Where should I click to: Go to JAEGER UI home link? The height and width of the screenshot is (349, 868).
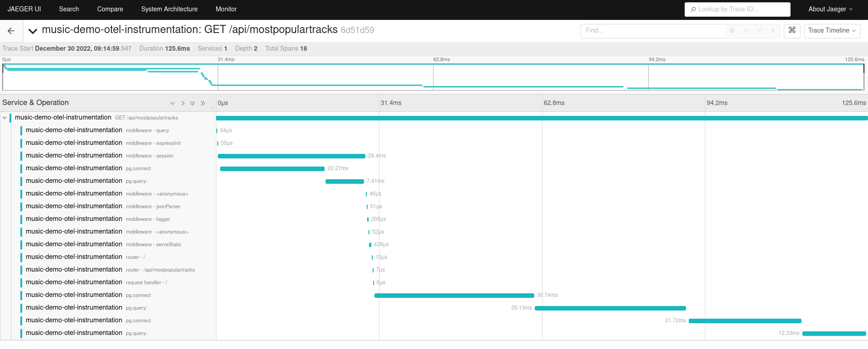[x=24, y=9]
